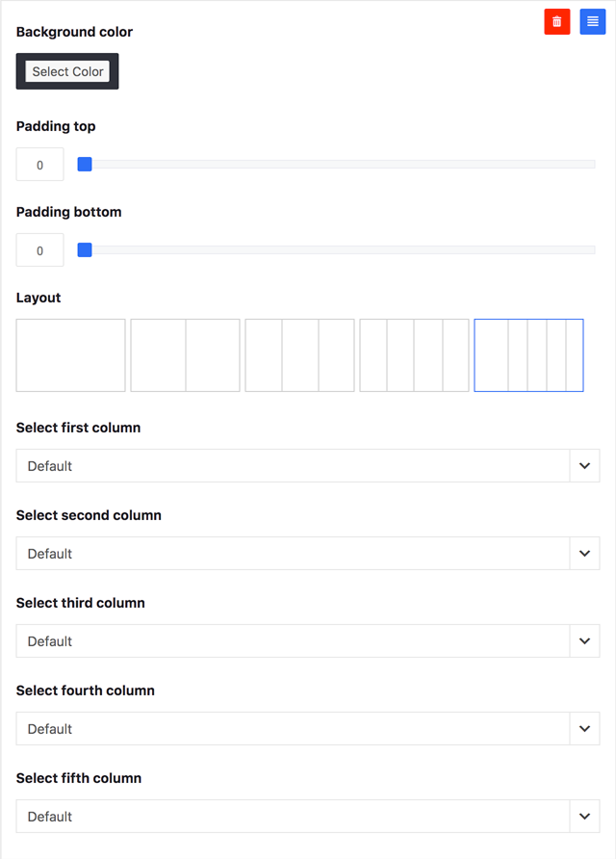Viewport: 616px width, 859px height.
Task: Open the Select fifth column dropdown
Action: click(308, 817)
